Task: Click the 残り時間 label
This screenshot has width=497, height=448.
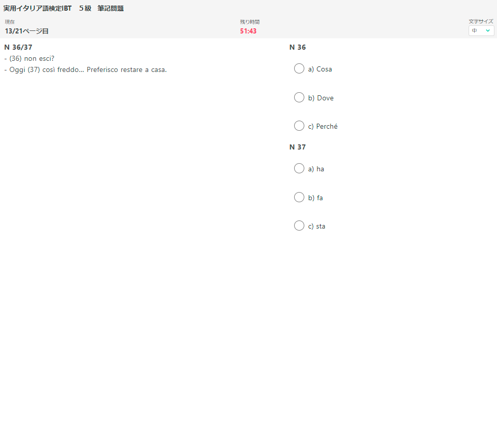Action: 250,22
